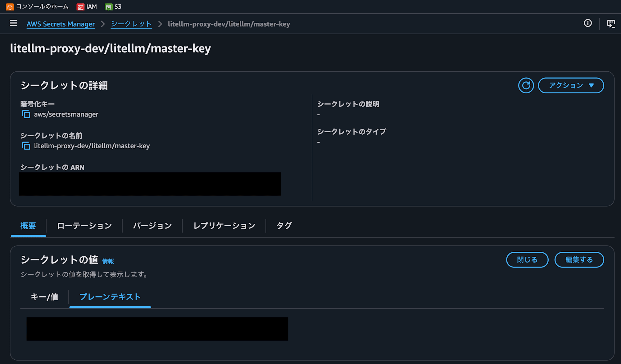Viewport: 621px width, 364px height.
Task: Click the last breadcrumb litellm-proxy-dev/litellm/master-key
Action: tap(229, 24)
